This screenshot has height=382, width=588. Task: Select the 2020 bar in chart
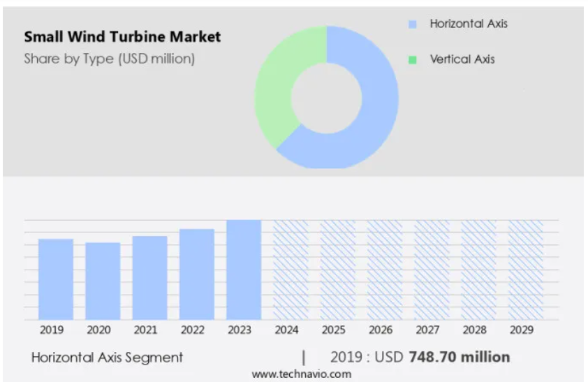[x=103, y=281]
